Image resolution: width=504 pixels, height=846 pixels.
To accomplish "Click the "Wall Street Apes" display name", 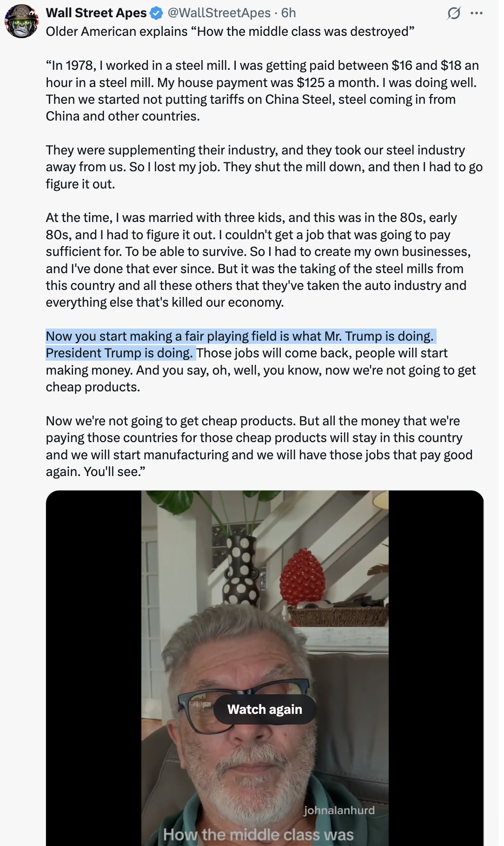I will tap(96, 13).
